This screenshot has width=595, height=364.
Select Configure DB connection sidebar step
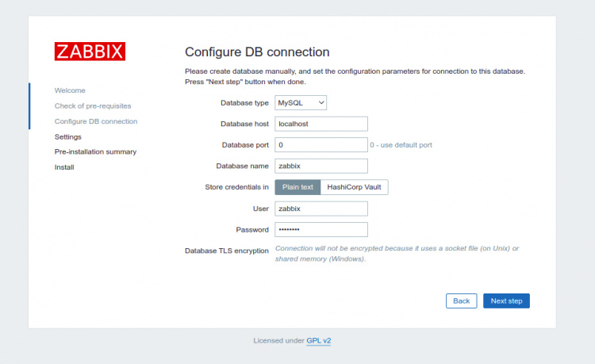pos(95,121)
